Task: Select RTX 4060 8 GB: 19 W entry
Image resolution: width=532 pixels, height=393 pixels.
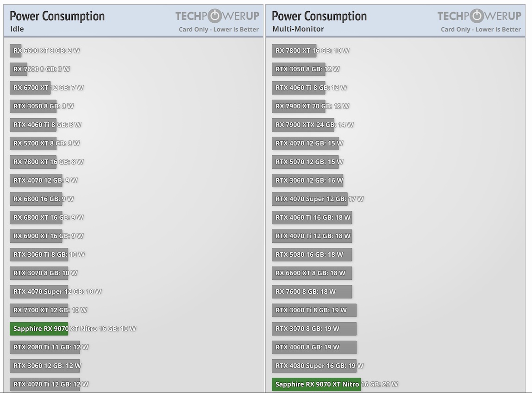Action: pyautogui.click(x=314, y=347)
